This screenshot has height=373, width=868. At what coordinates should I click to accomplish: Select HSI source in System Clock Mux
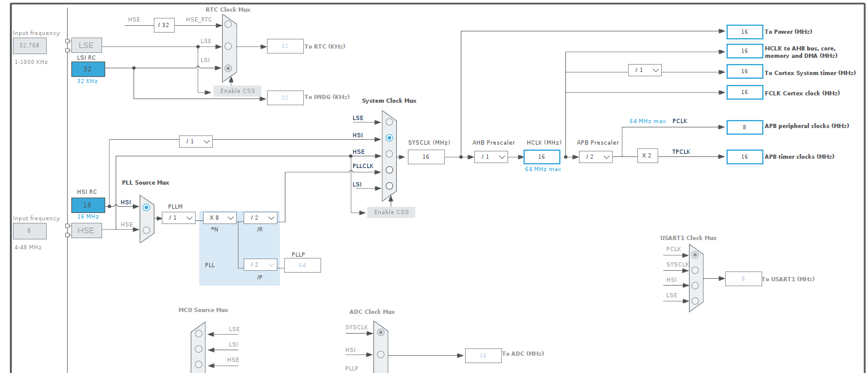pyautogui.click(x=389, y=138)
